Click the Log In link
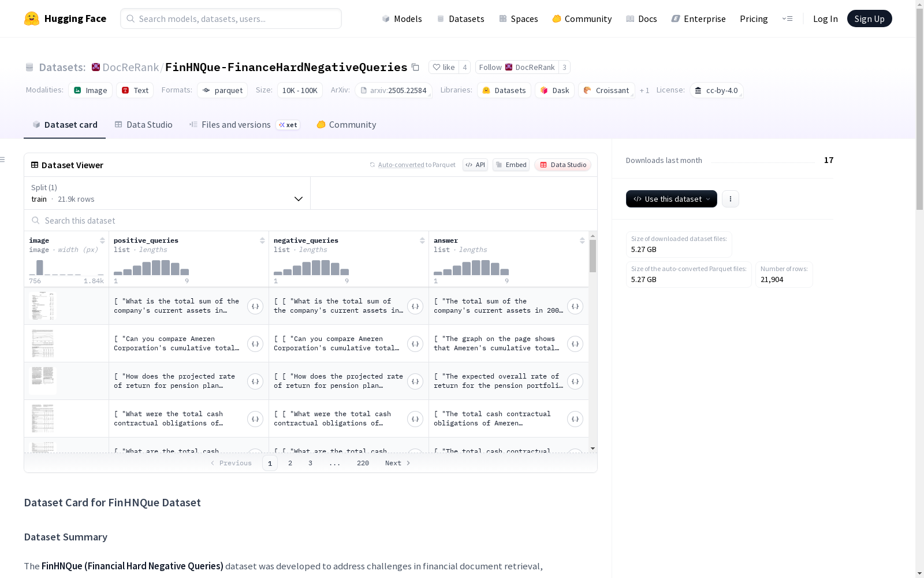 [x=825, y=18]
